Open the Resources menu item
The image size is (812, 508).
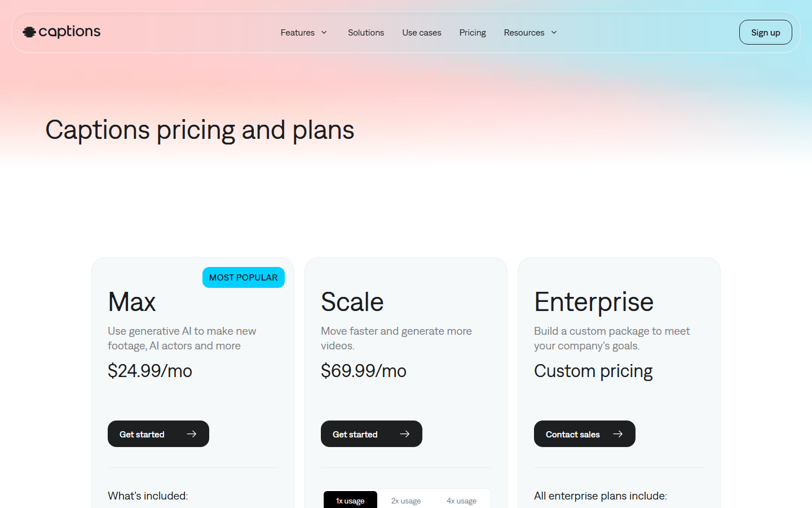524,33
